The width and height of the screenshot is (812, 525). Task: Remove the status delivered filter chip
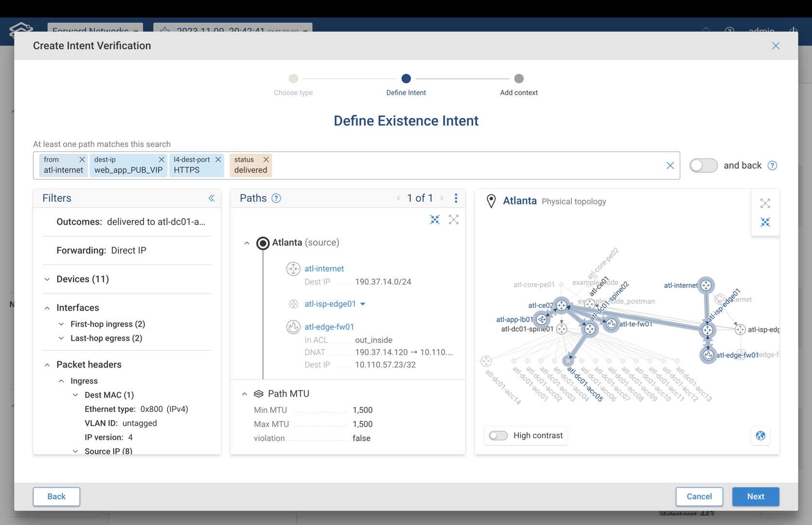point(266,159)
